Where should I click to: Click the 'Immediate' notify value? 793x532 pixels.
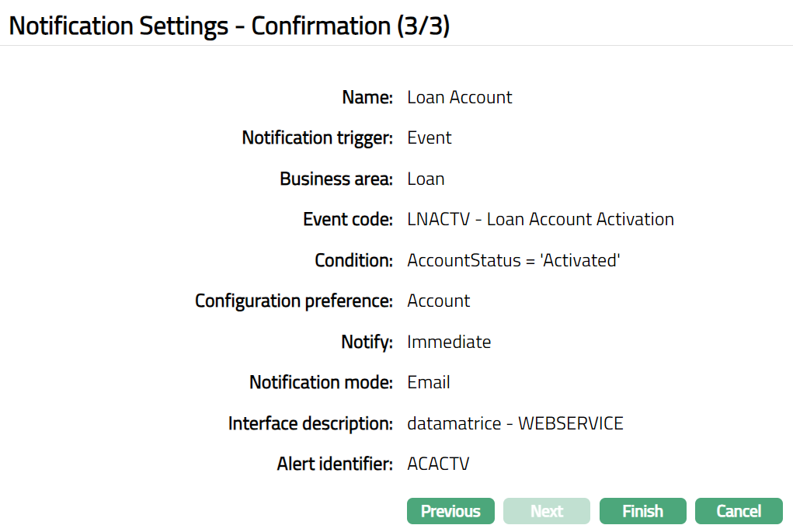click(x=449, y=342)
